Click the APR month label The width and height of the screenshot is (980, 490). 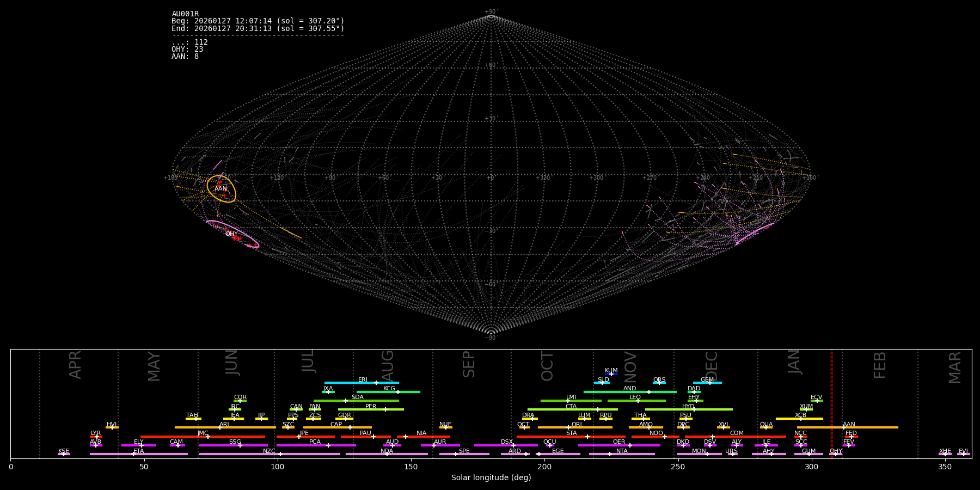pyautogui.click(x=75, y=365)
